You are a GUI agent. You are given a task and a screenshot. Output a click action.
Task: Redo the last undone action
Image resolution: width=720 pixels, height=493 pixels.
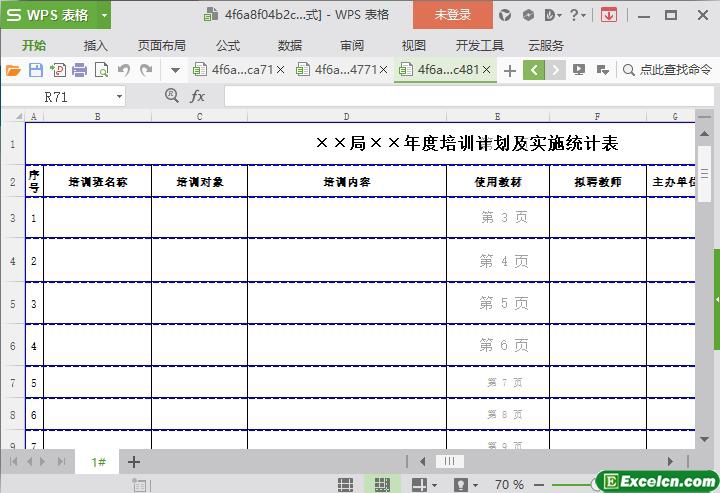pyautogui.click(x=146, y=70)
